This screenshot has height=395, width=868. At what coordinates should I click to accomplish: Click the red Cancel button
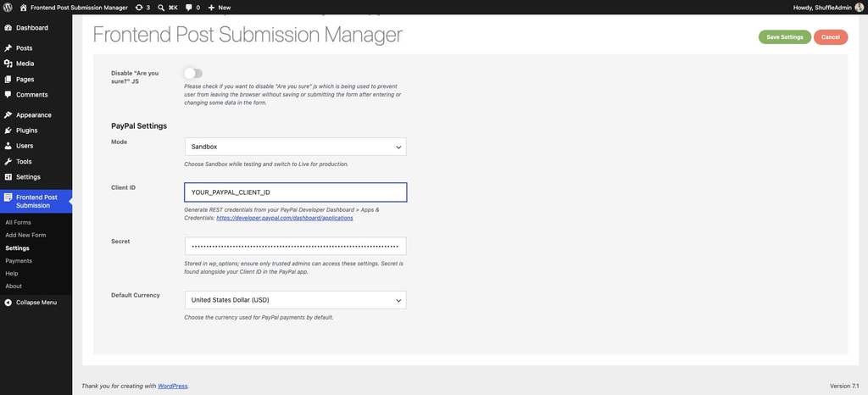click(x=831, y=37)
